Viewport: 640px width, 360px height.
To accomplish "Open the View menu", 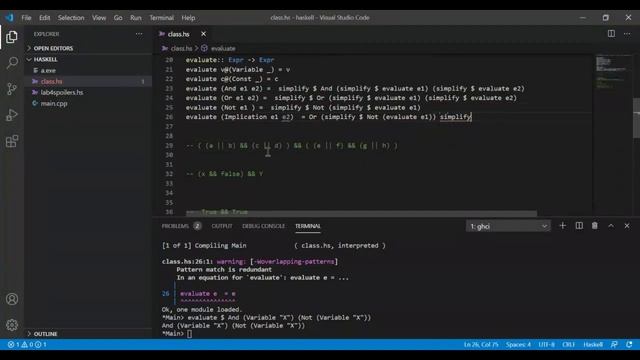I will click(99, 18).
